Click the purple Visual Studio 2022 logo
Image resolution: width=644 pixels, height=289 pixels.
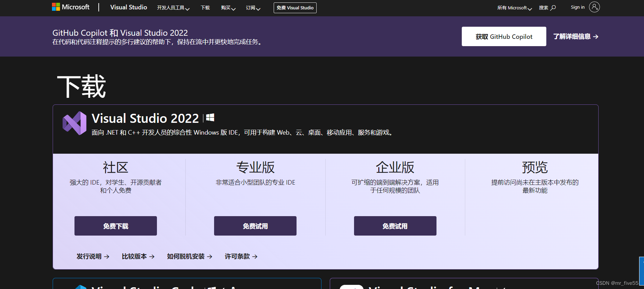click(x=74, y=123)
